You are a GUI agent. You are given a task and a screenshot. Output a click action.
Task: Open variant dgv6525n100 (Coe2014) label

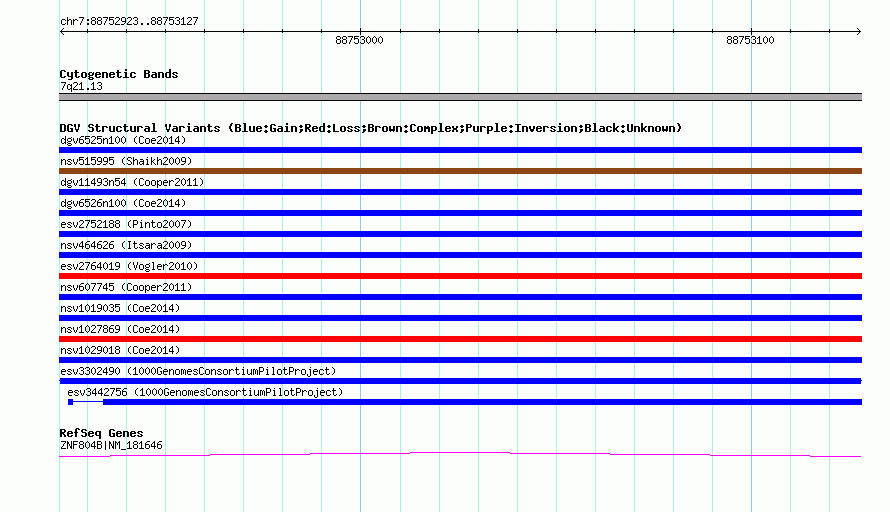(123, 140)
